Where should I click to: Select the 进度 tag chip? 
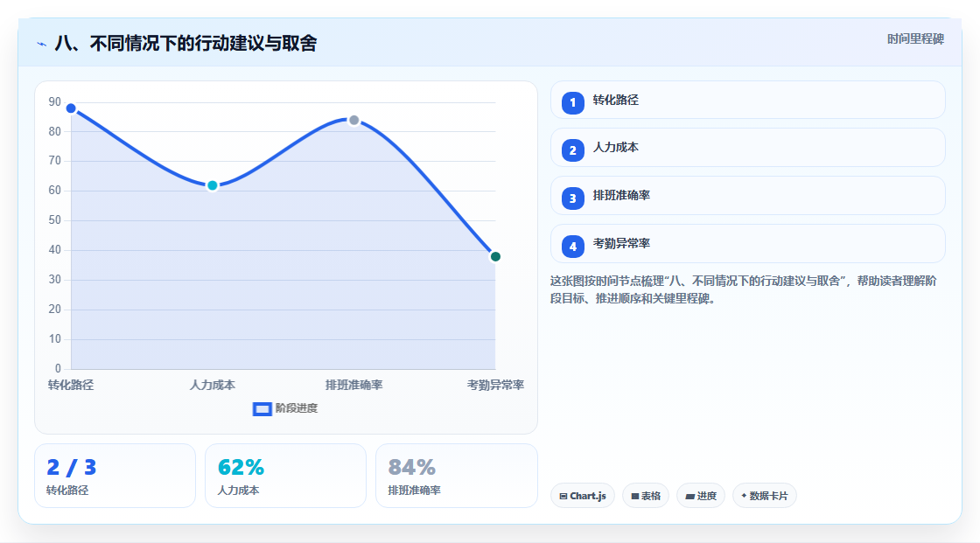tap(701, 496)
